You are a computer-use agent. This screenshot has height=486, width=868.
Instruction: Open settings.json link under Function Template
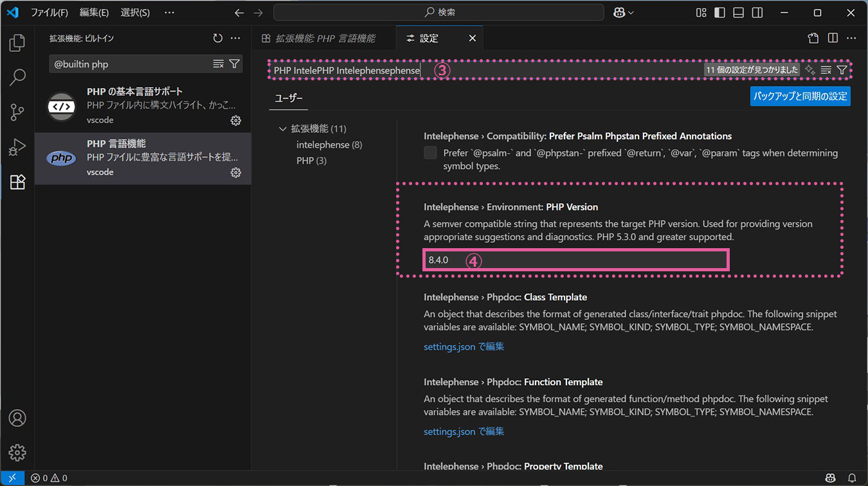point(464,431)
